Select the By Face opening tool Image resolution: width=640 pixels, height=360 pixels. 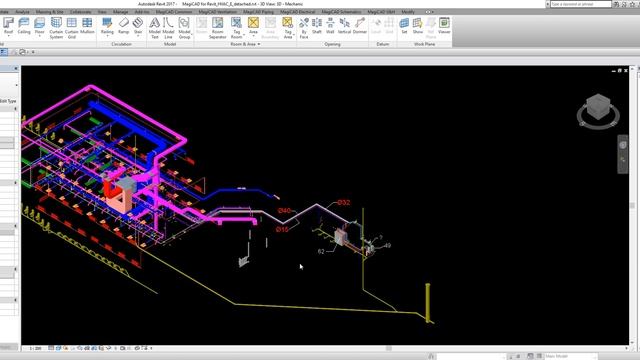304,28
